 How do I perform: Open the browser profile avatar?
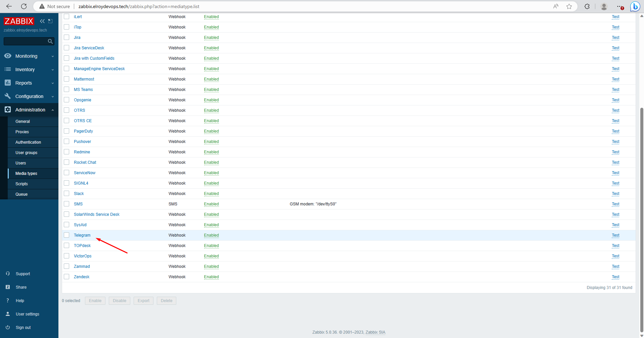coord(604,6)
